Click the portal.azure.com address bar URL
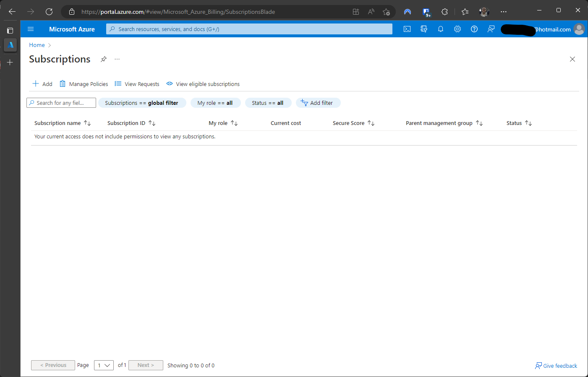This screenshot has height=377, width=588. pyautogui.click(x=178, y=12)
